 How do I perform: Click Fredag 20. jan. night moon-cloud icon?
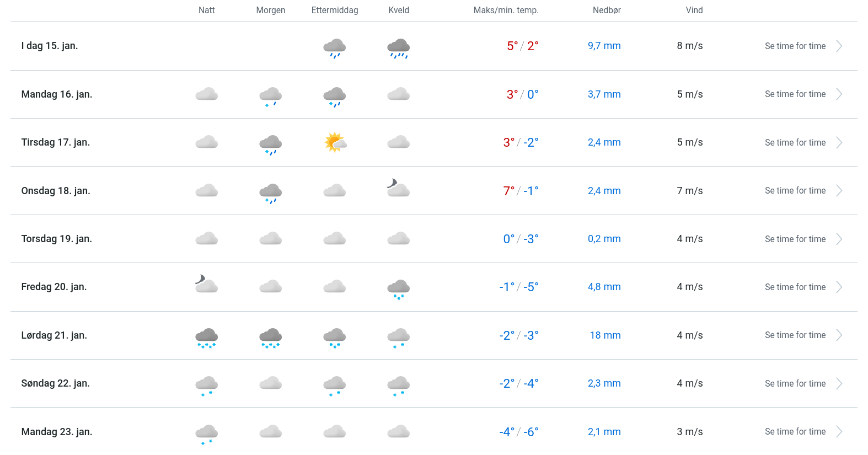206,285
